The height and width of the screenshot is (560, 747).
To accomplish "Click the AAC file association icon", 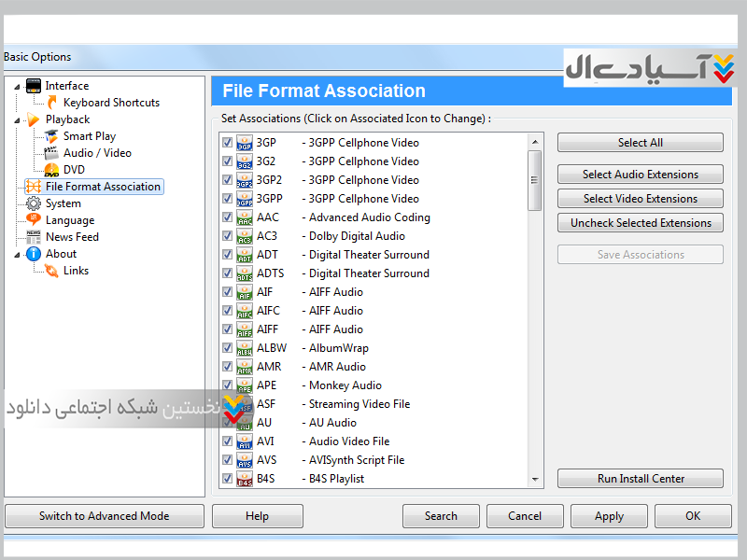I will [x=244, y=217].
